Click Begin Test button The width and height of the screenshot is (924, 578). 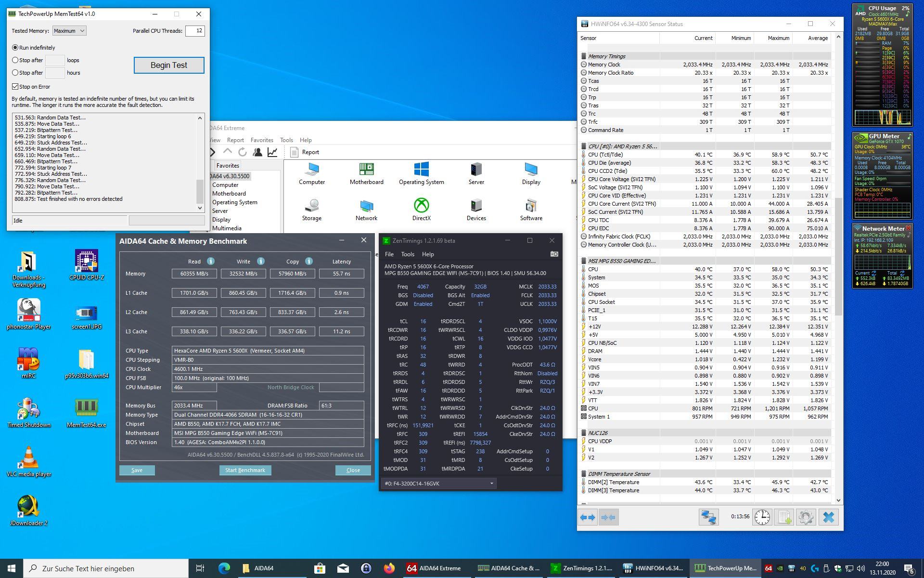coord(169,65)
